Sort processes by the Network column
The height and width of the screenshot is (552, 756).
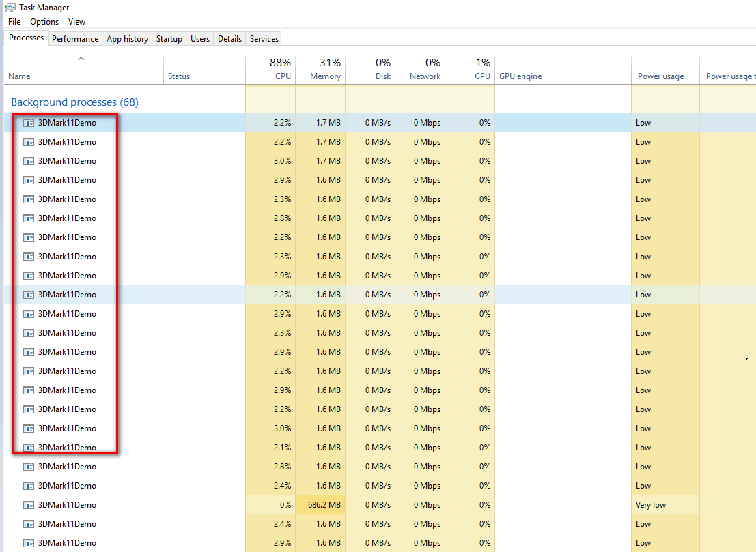(420, 70)
